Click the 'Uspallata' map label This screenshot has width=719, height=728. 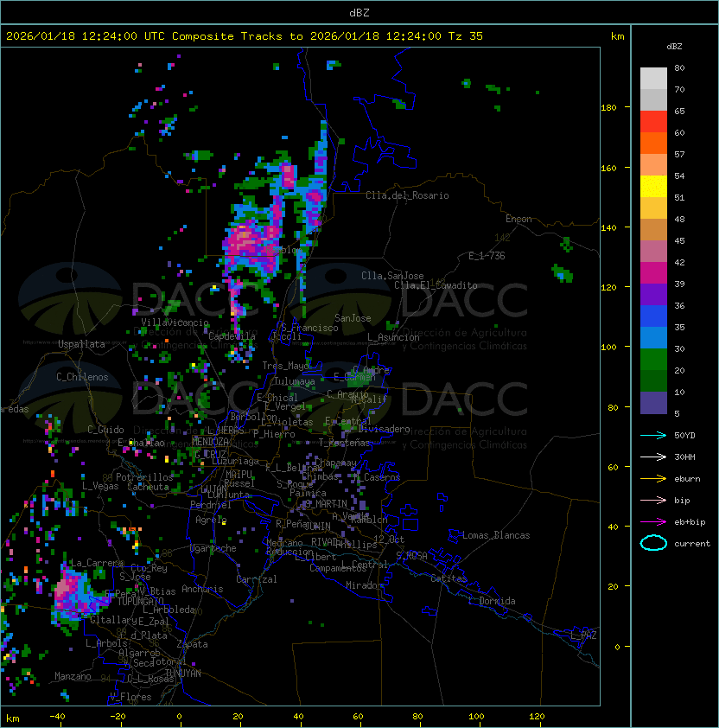pos(81,344)
